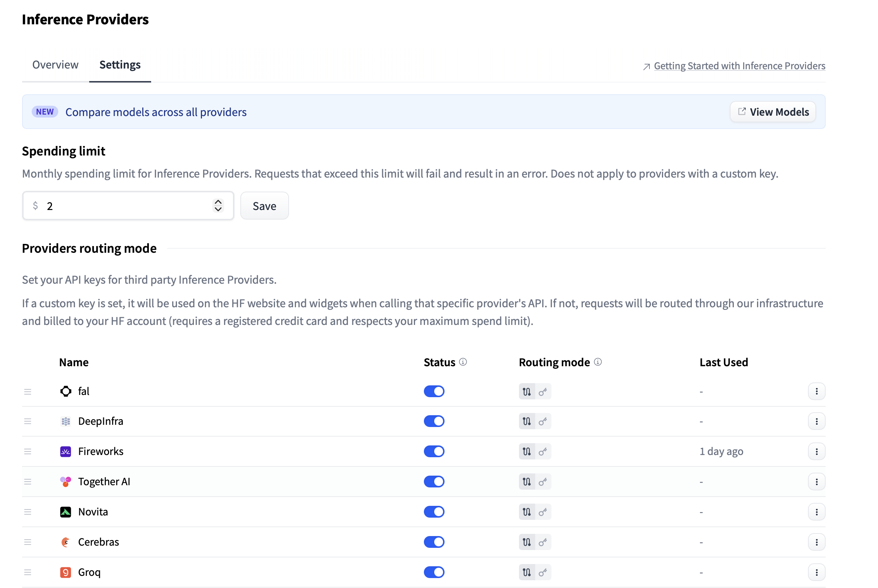Open the kebab menu for DeepInfra
The image size is (878, 588).
coord(816,421)
